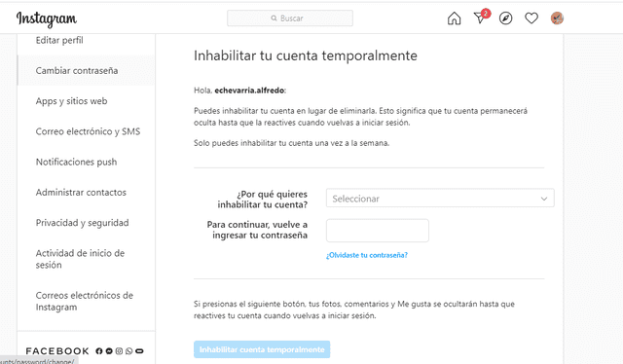Viewport: 623px width, 364px height.
Task: Click the red notification badge showing 2
Action: coord(486,13)
